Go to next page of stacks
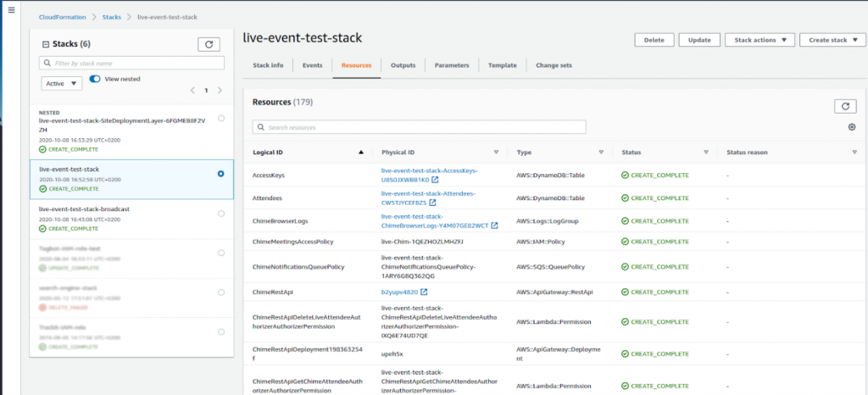The width and height of the screenshot is (868, 395). [220, 90]
